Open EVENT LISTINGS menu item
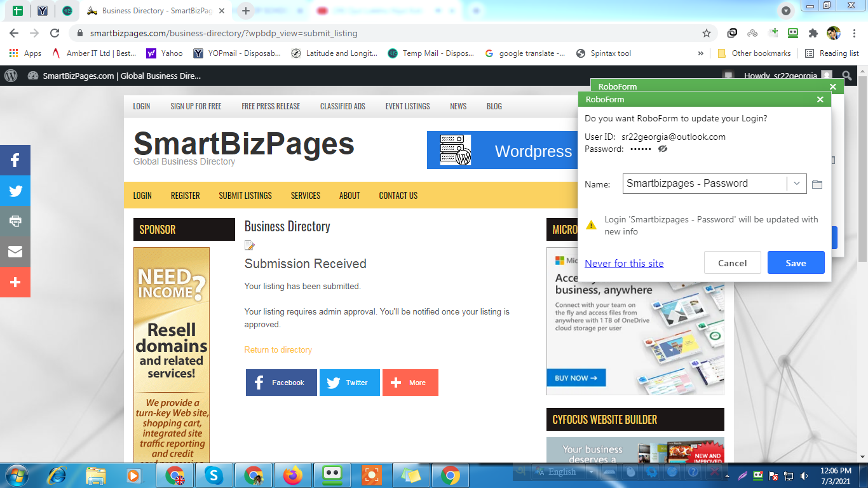 point(407,106)
